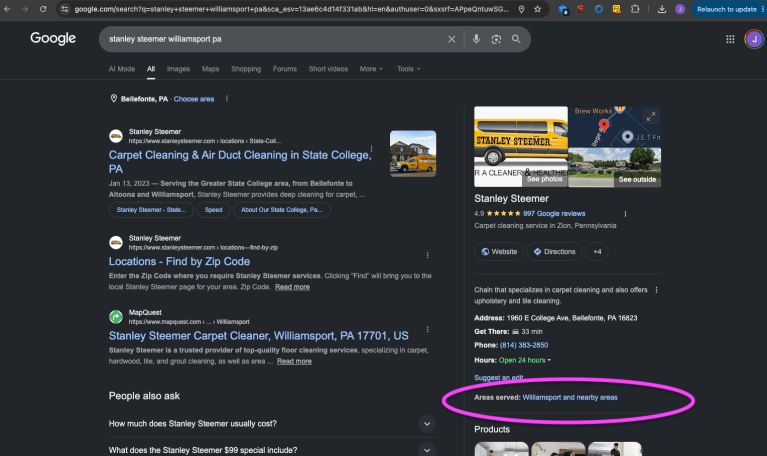Open Williamsport and nearby areas link
The height and width of the screenshot is (456, 767).
tap(570, 397)
